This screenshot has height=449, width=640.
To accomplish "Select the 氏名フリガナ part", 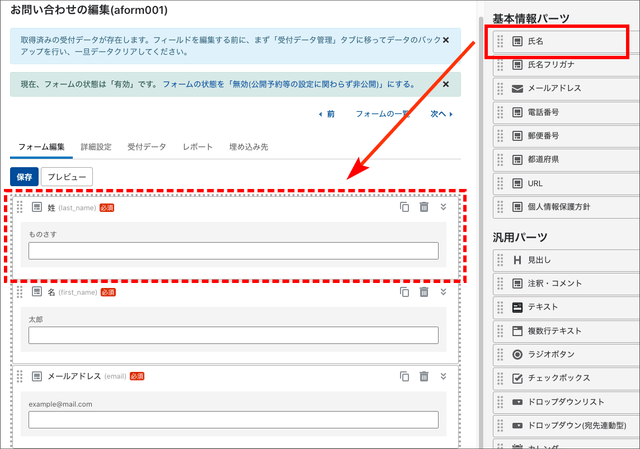I will pyautogui.click(x=566, y=65).
